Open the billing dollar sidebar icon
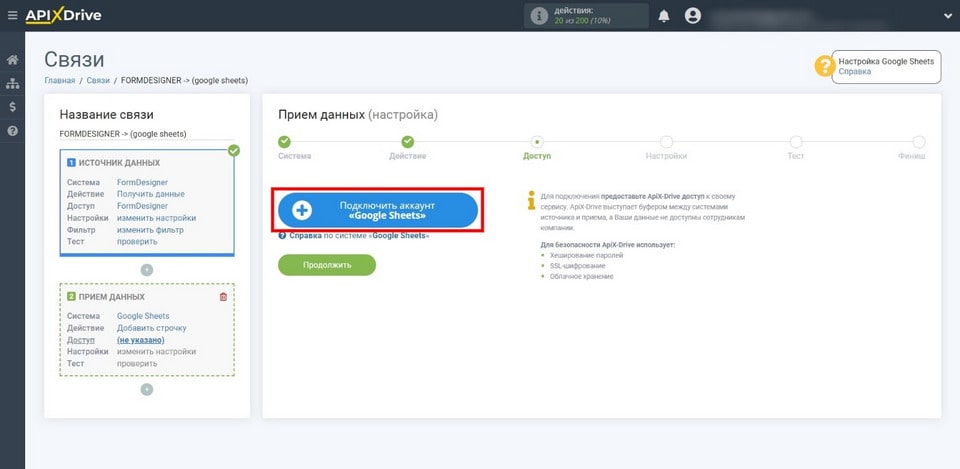This screenshot has width=960, height=469. 12,107
